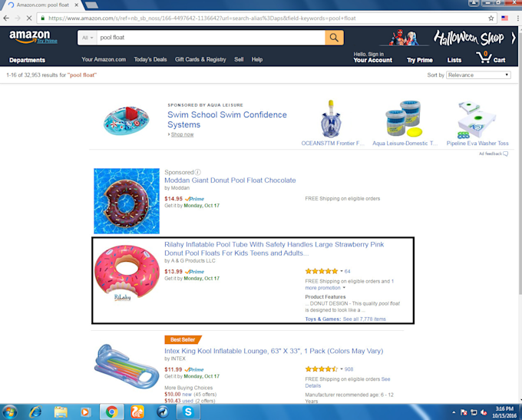Open Gift Cards & Registry menu item

pyautogui.click(x=200, y=59)
